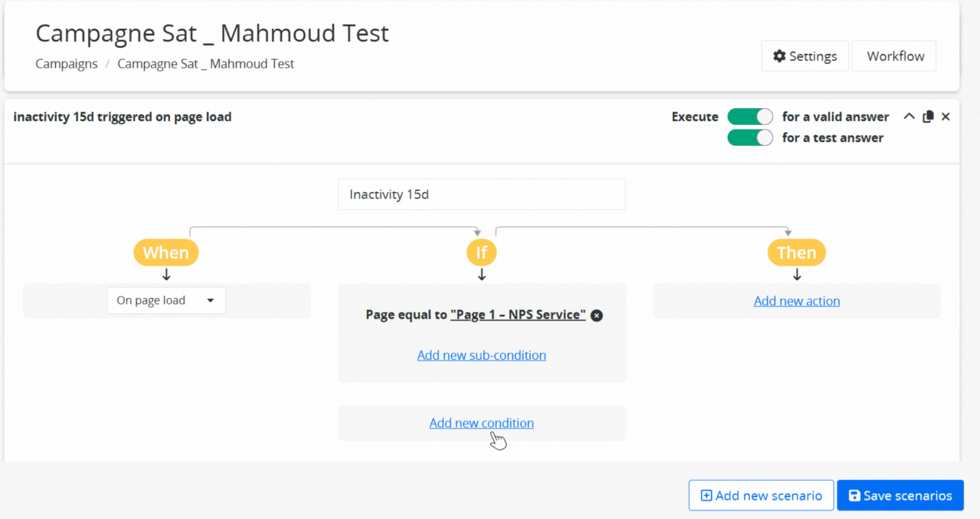Click the Inactivity 15d name field
Image resolution: width=980 pixels, height=519 pixels.
(481, 194)
